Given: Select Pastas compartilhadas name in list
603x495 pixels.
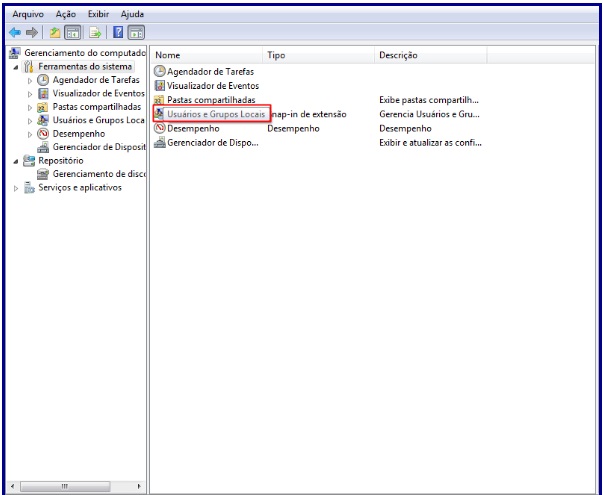Looking at the screenshot, I should coord(211,100).
